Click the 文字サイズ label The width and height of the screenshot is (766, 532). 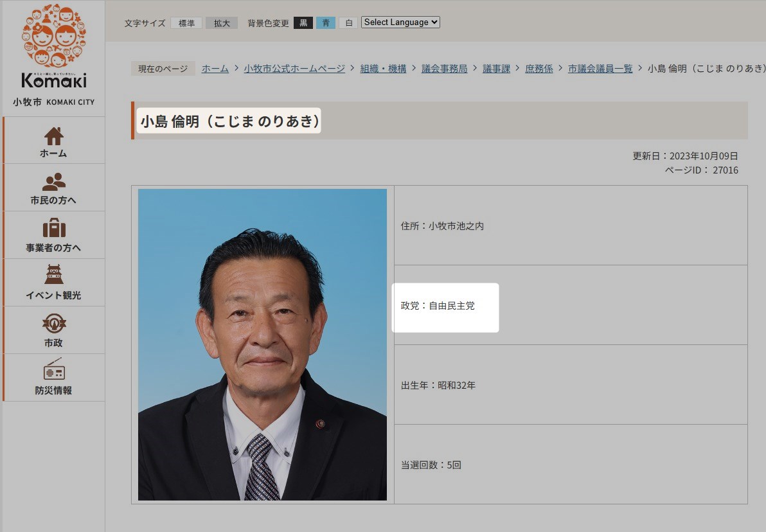145,23
